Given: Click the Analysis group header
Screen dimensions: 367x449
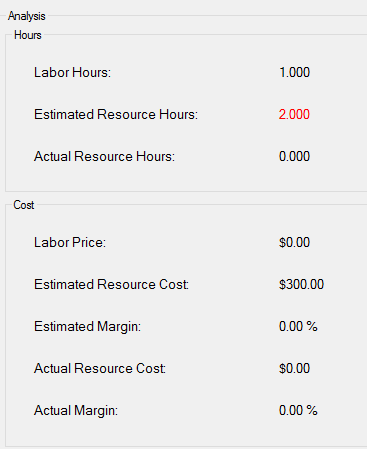Looking at the screenshot, I should point(27,16).
